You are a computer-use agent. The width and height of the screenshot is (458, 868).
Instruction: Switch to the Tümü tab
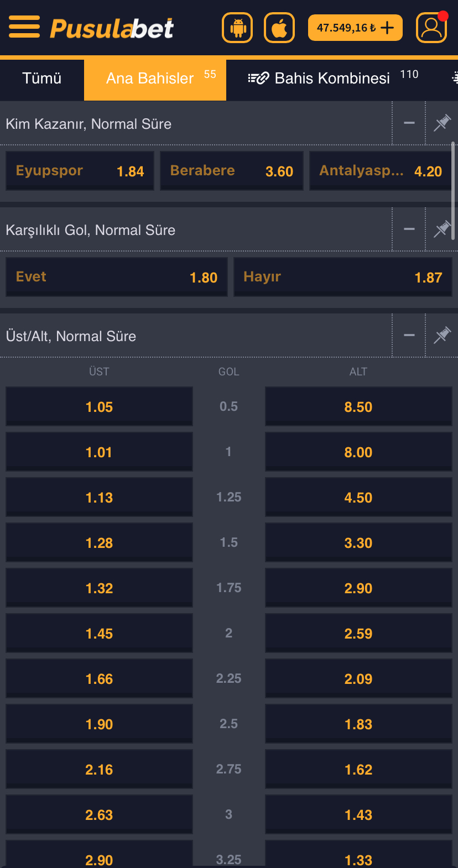pos(42,79)
